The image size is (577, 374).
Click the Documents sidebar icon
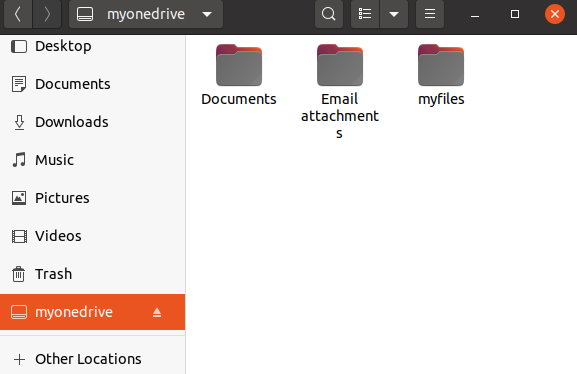[19, 84]
